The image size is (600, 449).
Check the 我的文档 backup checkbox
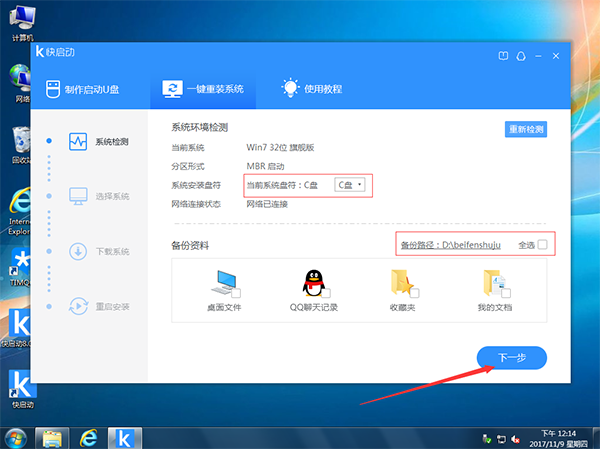click(x=507, y=293)
